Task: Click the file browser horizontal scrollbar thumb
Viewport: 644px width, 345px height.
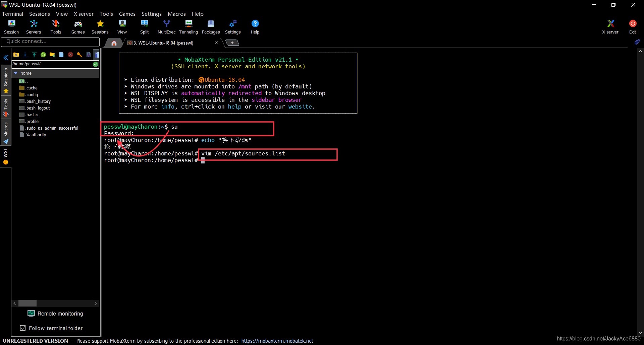Action: [x=28, y=303]
